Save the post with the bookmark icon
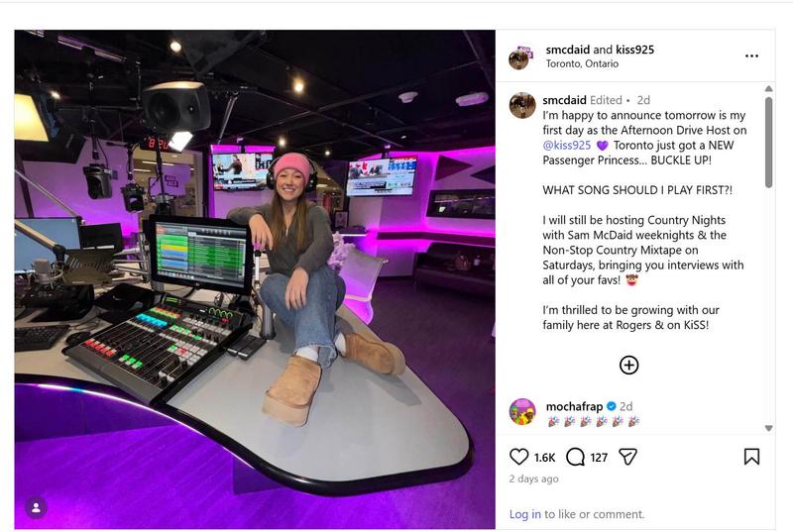This screenshot has width=793, height=532. coord(751,457)
